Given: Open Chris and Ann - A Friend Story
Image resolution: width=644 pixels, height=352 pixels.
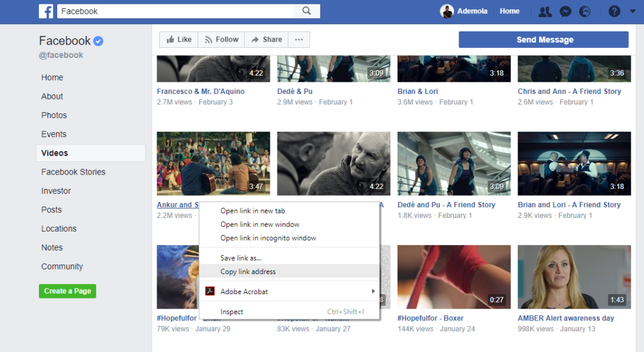Looking at the screenshot, I should click(x=569, y=91).
